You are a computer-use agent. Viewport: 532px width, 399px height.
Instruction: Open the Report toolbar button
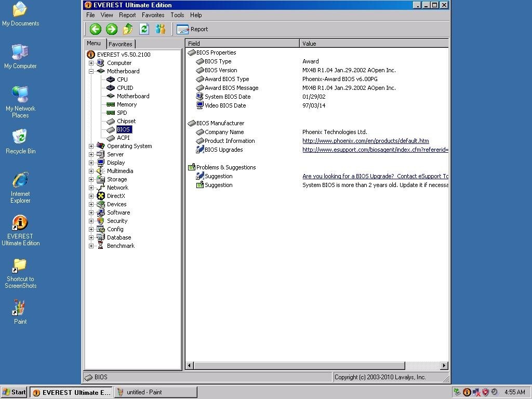(x=192, y=29)
